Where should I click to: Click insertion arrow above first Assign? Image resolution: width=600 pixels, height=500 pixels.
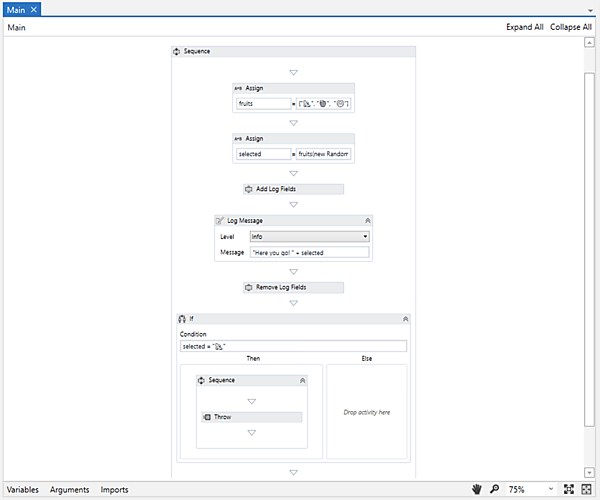[293, 73]
